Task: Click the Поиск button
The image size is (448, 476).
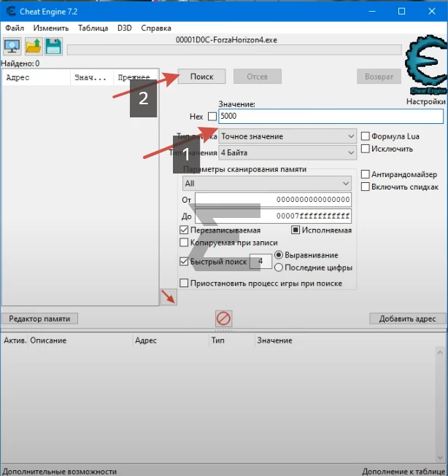Action: (202, 77)
